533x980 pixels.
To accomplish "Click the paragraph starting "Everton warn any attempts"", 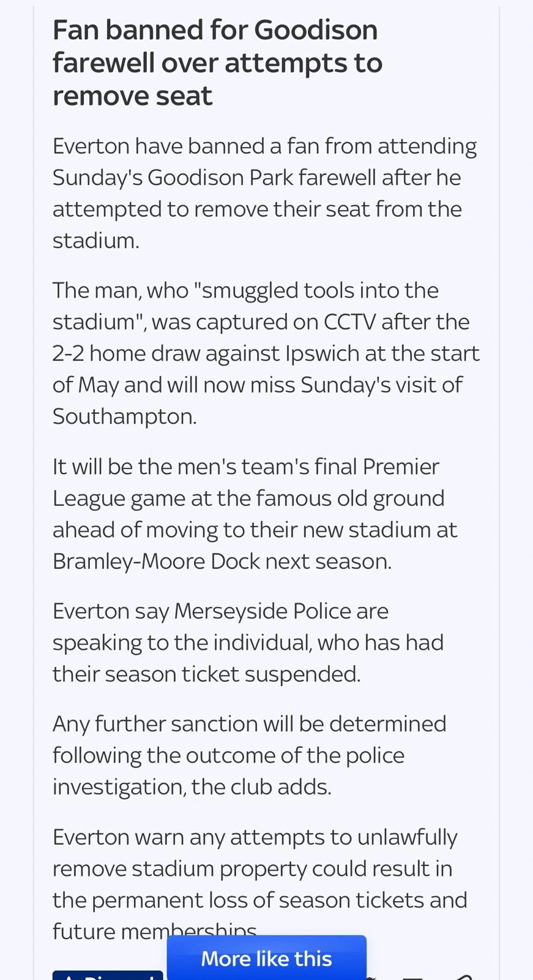I will [x=259, y=884].
